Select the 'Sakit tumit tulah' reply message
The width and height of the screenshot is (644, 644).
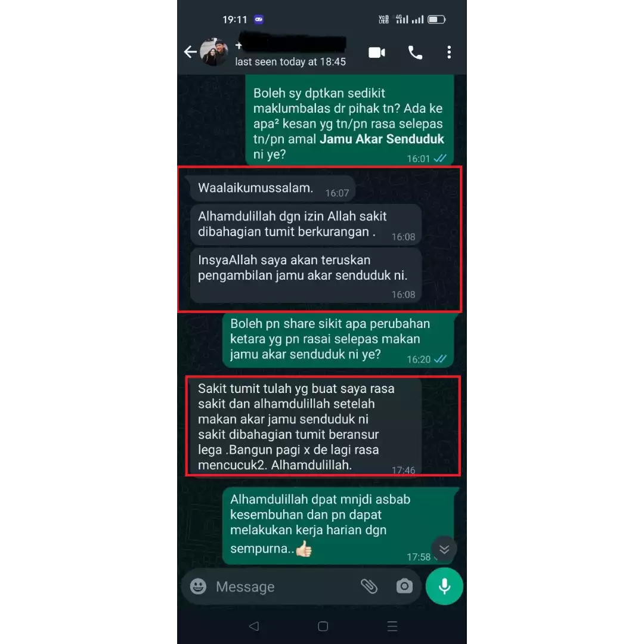(305, 427)
